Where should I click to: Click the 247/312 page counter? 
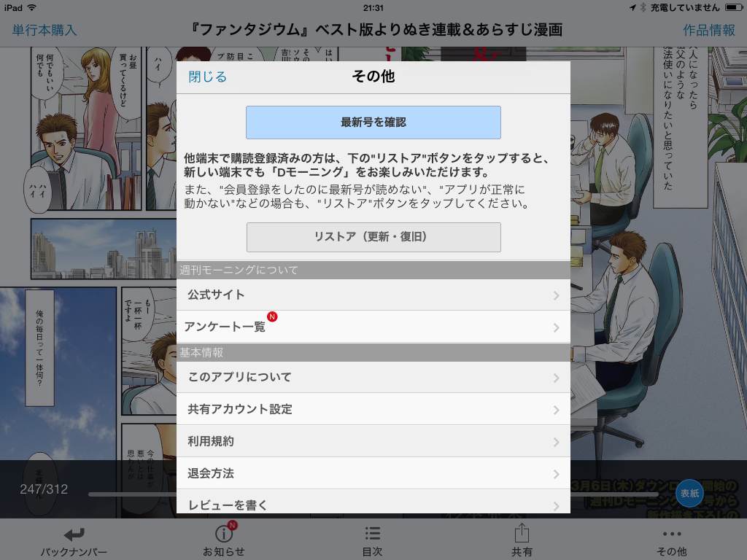click(44, 489)
